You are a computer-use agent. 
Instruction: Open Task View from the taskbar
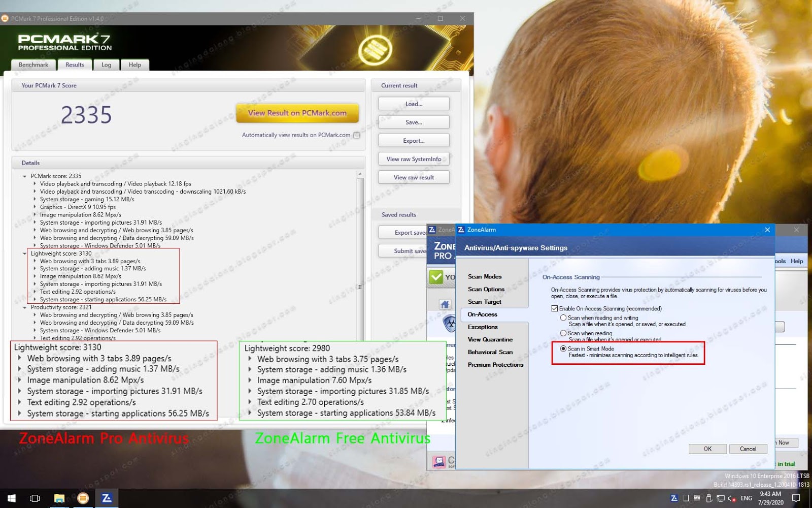pyautogui.click(x=35, y=498)
